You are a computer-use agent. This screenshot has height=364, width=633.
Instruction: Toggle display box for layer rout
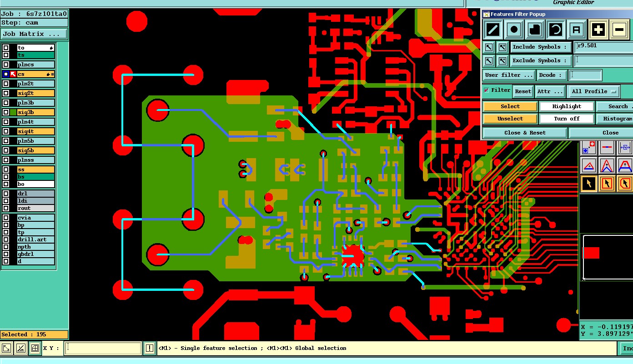click(6, 208)
